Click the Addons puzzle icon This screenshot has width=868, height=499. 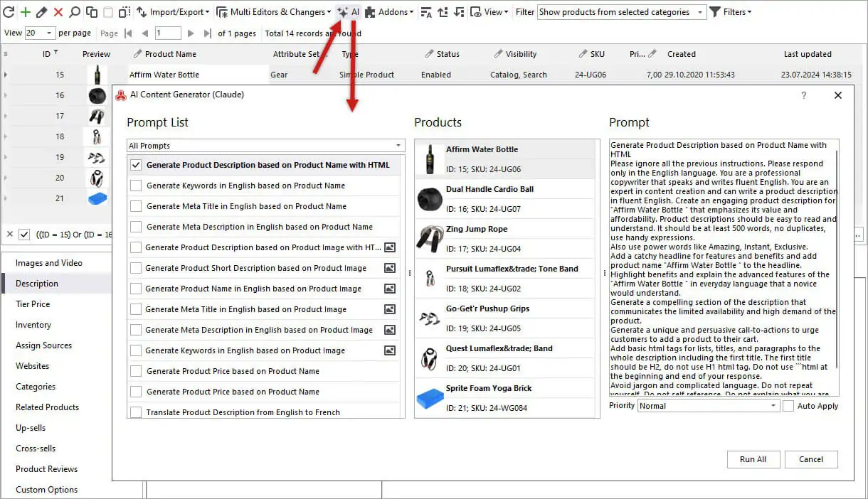371,12
